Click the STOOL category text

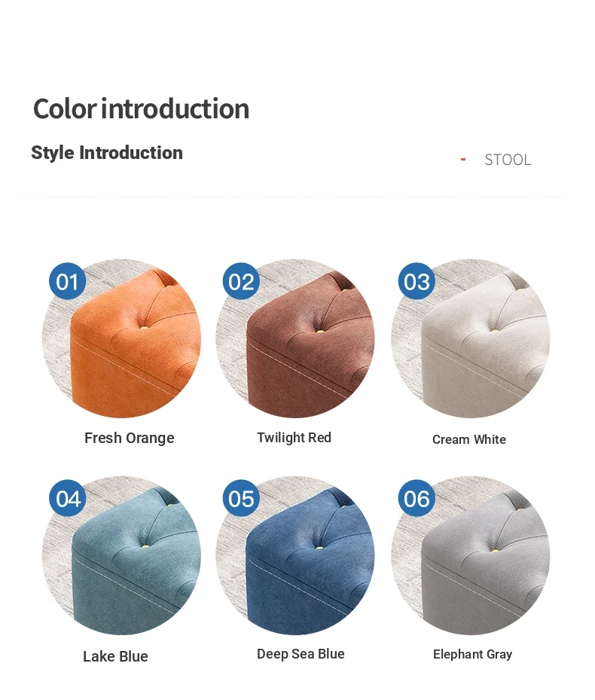click(508, 160)
